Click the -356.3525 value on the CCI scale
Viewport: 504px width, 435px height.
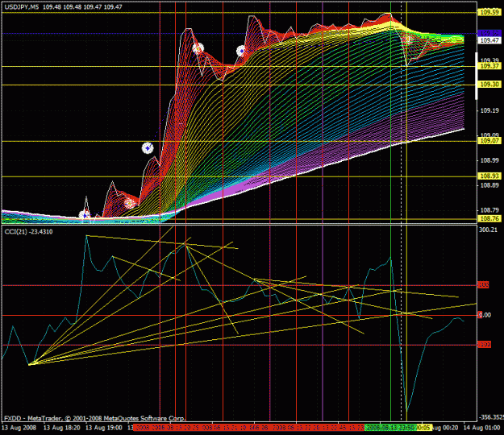click(x=491, y=417)
